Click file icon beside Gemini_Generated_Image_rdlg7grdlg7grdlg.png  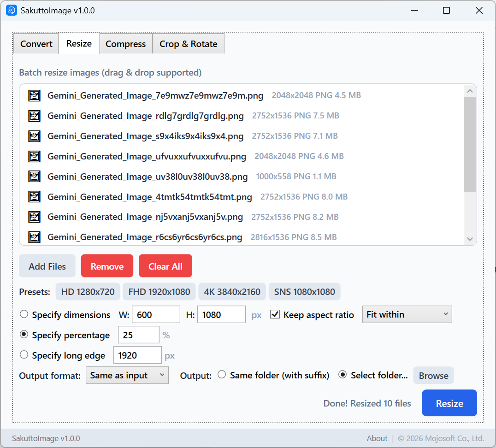(x=35, y=116)
